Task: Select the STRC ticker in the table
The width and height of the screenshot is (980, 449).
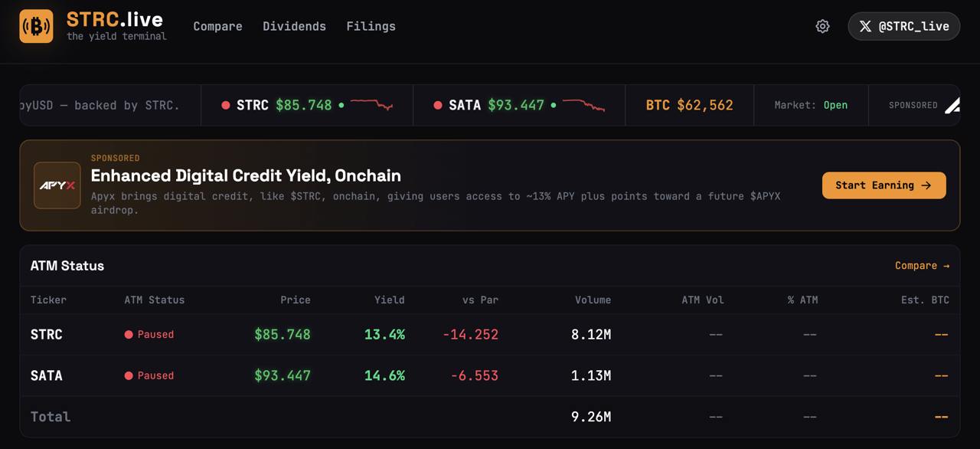Action: click(47, 334)
